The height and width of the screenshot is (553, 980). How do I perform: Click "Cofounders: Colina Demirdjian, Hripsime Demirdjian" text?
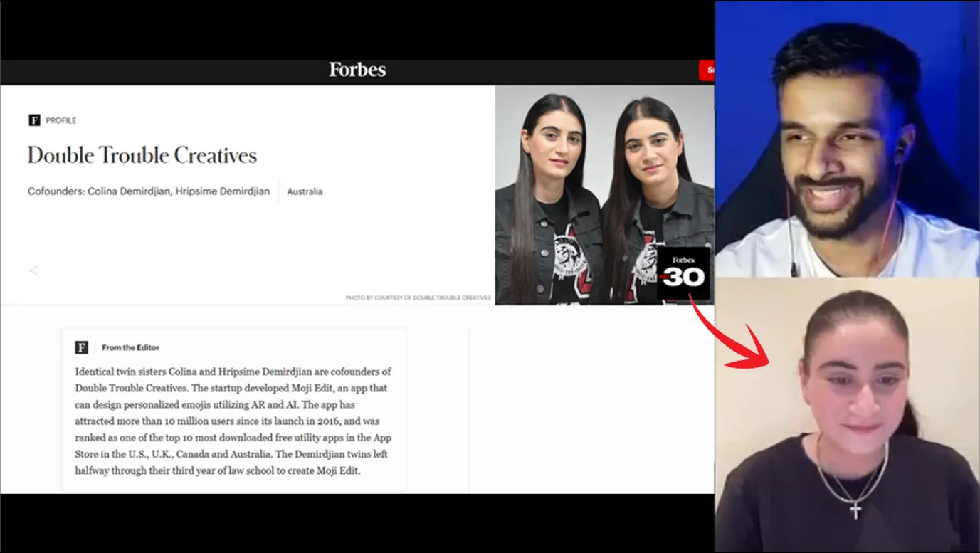(149, 191)
